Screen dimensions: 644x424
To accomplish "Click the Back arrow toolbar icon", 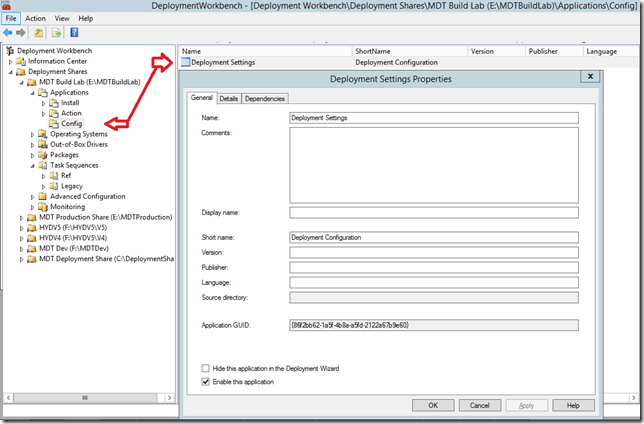I will click(9, 32).
